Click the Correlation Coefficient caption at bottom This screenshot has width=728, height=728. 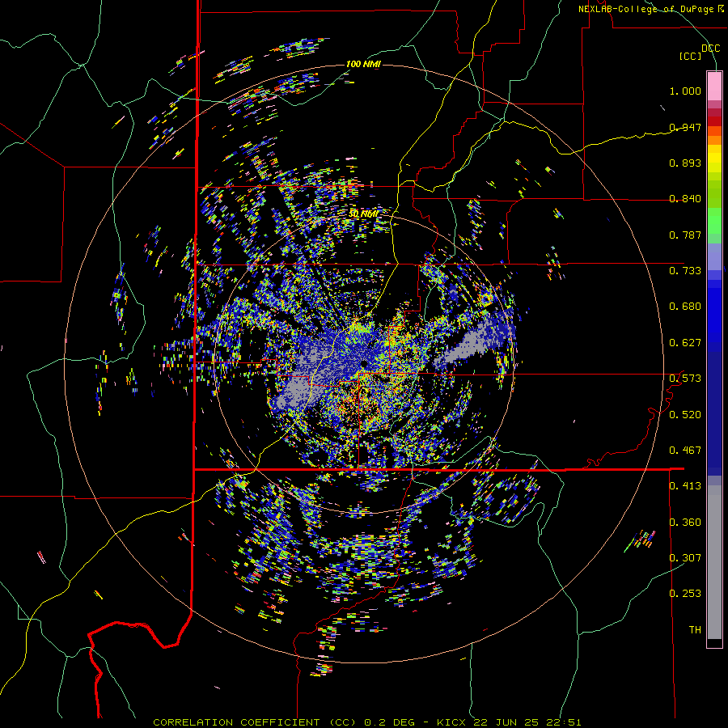[x=366, y=722]
